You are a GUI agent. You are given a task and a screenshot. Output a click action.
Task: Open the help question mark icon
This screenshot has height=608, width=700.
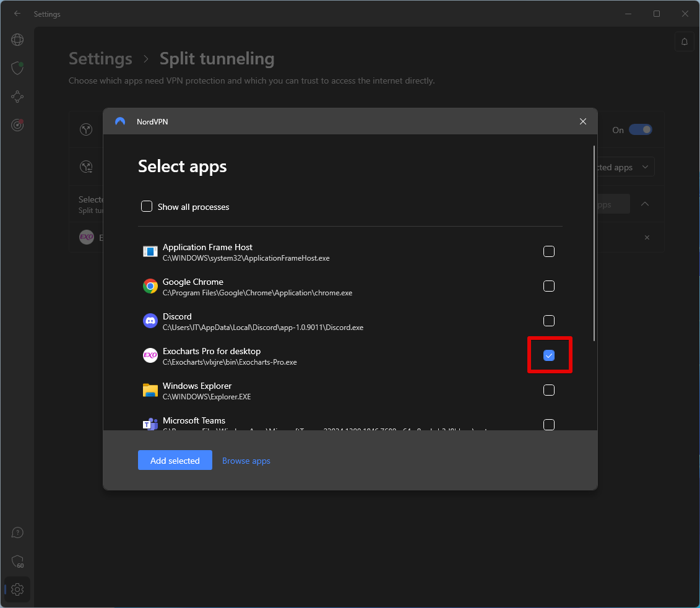click(x=17, y=532)
